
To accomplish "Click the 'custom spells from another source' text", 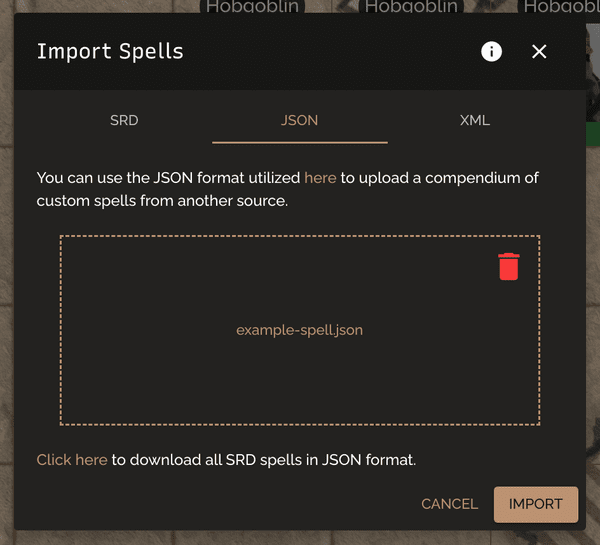I will point(162,201).
